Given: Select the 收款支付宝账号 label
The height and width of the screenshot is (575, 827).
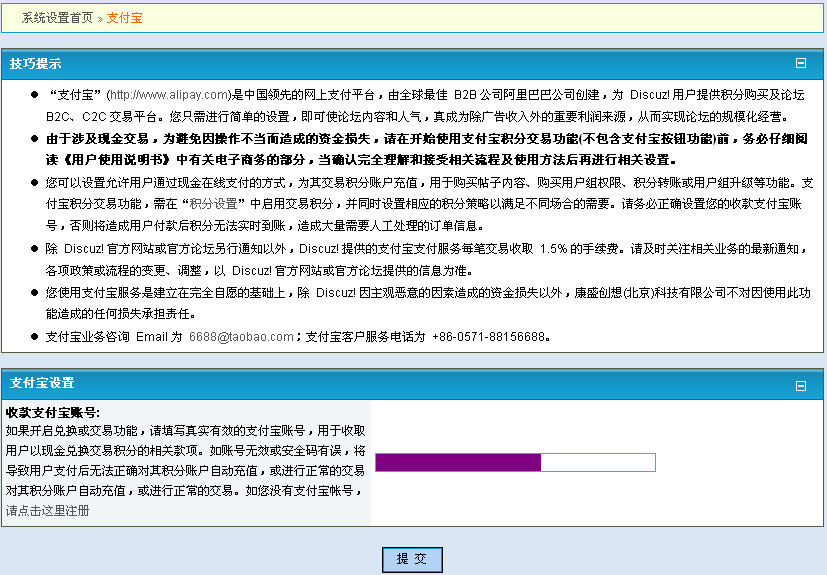Looking at the screenshot, I should tap(53, 413).
